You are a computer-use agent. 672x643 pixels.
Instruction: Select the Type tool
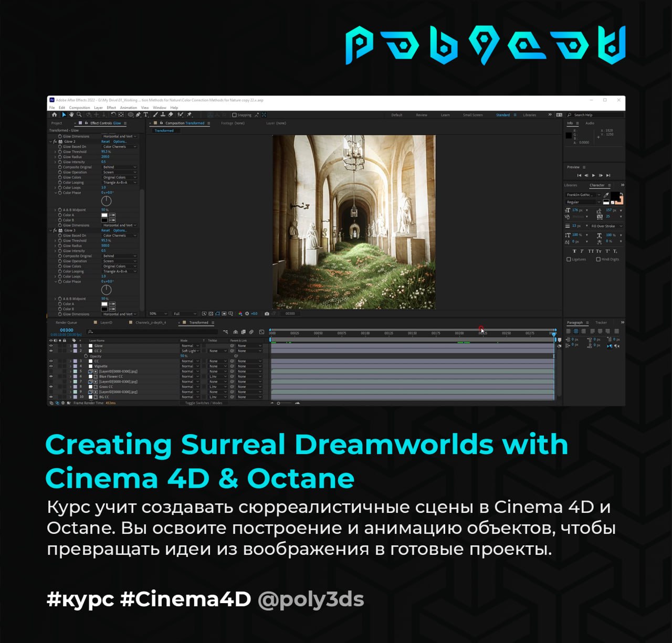point(145,114)
